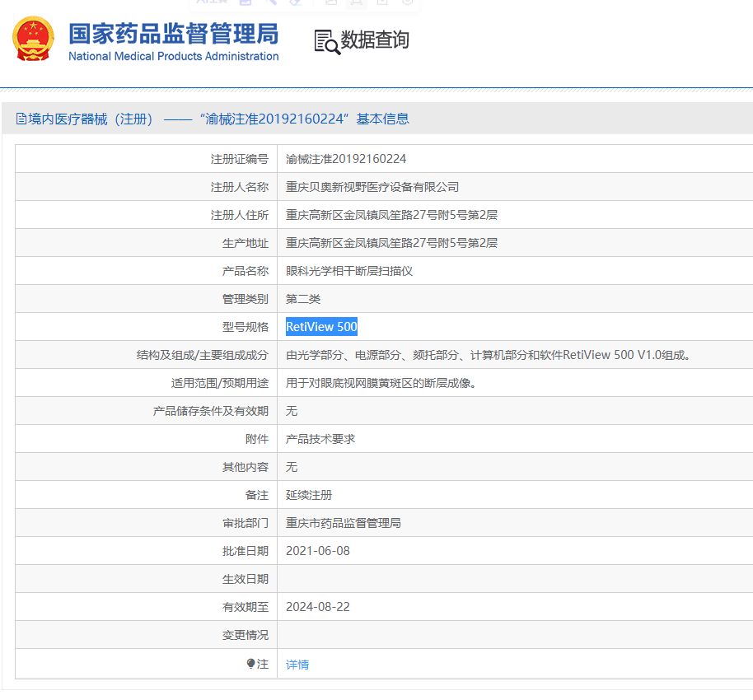Select the 产品名称 label cell
Image resolution: width=753 pixels, height=700 pixels.
point(146,271)
